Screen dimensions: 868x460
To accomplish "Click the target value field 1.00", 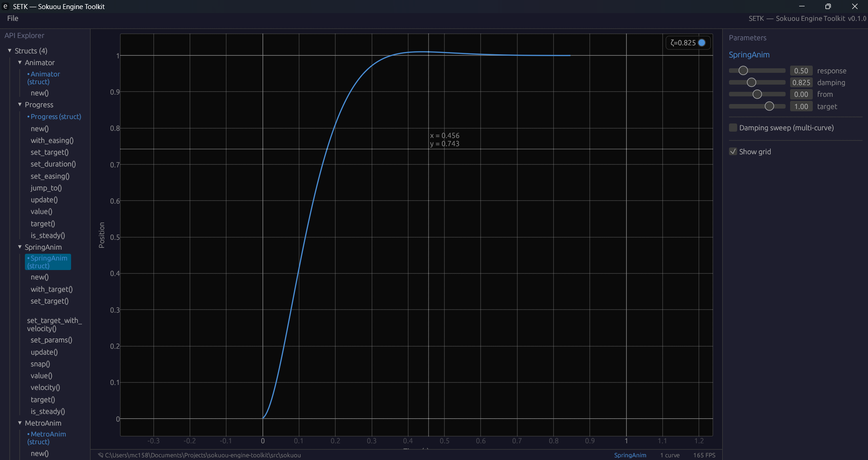I will tap(801, 106).
